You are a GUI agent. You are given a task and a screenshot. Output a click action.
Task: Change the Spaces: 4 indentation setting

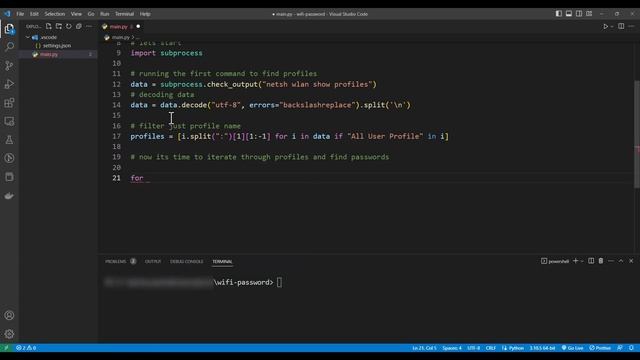(452, 348)
